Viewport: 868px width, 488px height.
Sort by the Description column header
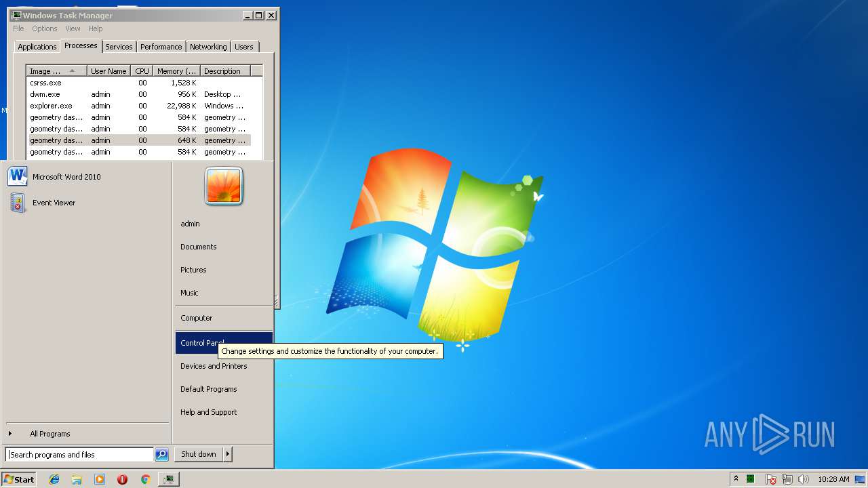[225, 71]
